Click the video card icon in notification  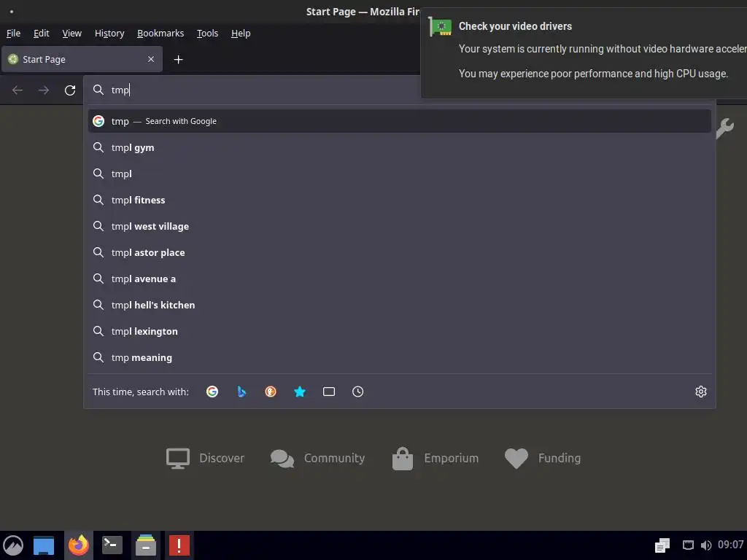(x=440, y=27)
